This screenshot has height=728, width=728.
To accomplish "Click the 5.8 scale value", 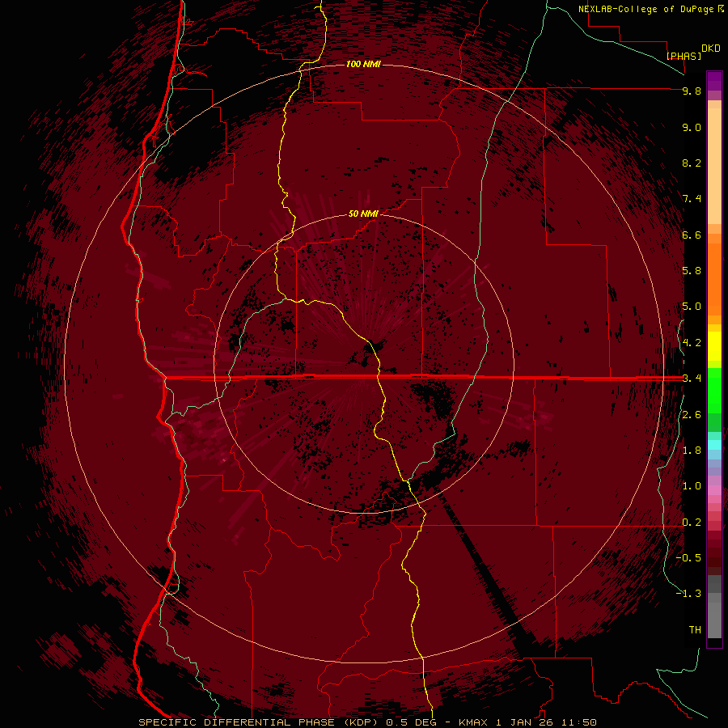I will [x=692, y=271].
